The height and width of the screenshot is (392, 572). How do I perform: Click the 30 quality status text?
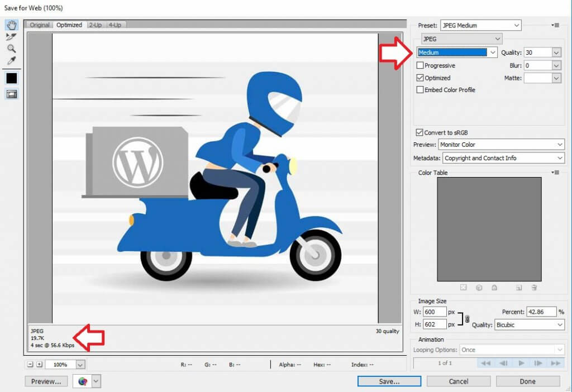pos(388,331)
